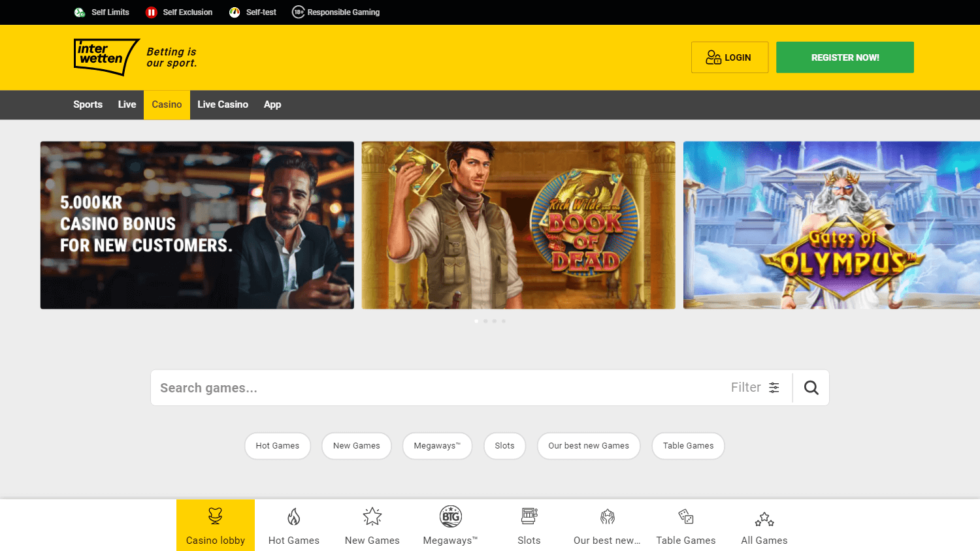Open the Gates of Olympus banner
The height and width of the screenshot is (551, 980).
click(x=832, y=225)
